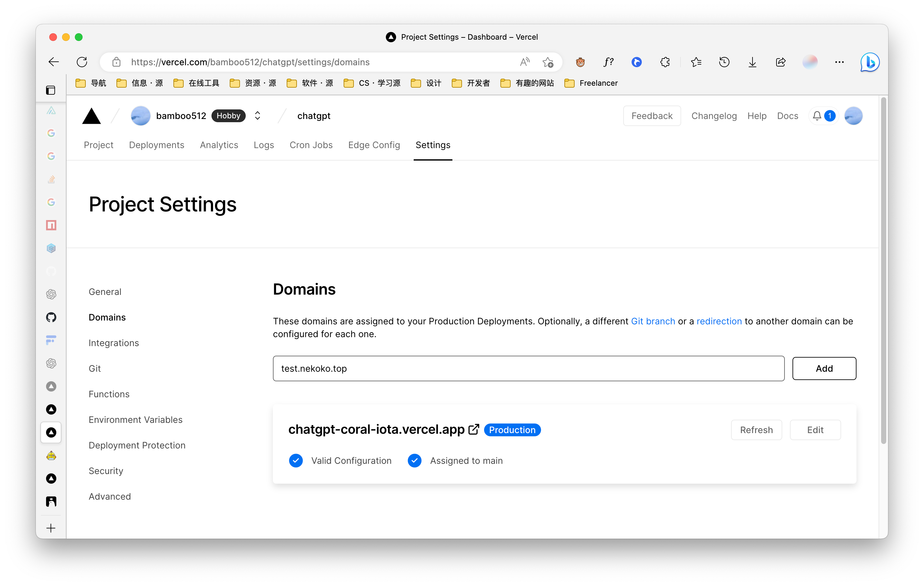Open the browser extensions puzzle icon
This screenshot has width=924, height=586.
[665, 62]
